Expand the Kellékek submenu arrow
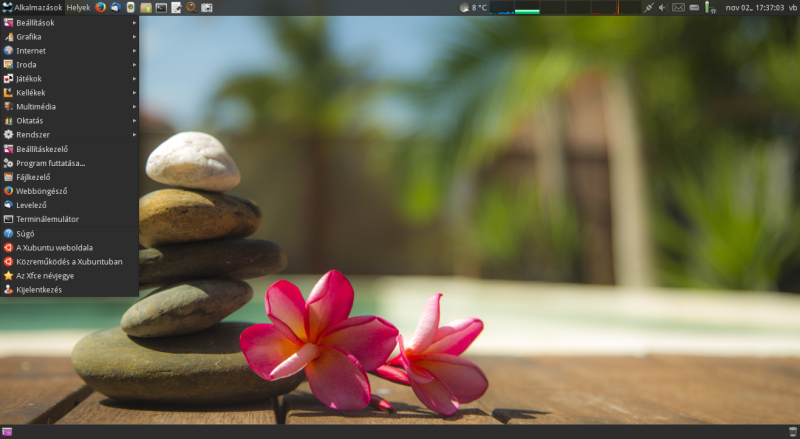This screenshot has width=800, height=439. [134, 92]
